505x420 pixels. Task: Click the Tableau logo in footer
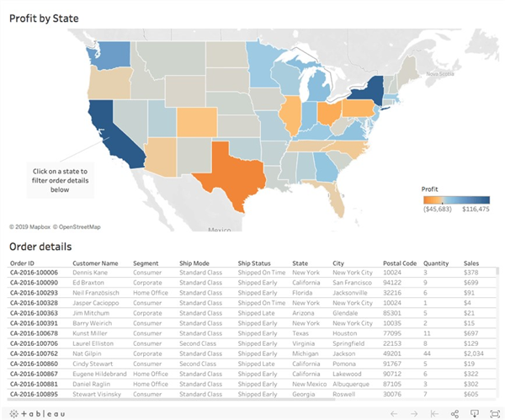pos(37,413)
